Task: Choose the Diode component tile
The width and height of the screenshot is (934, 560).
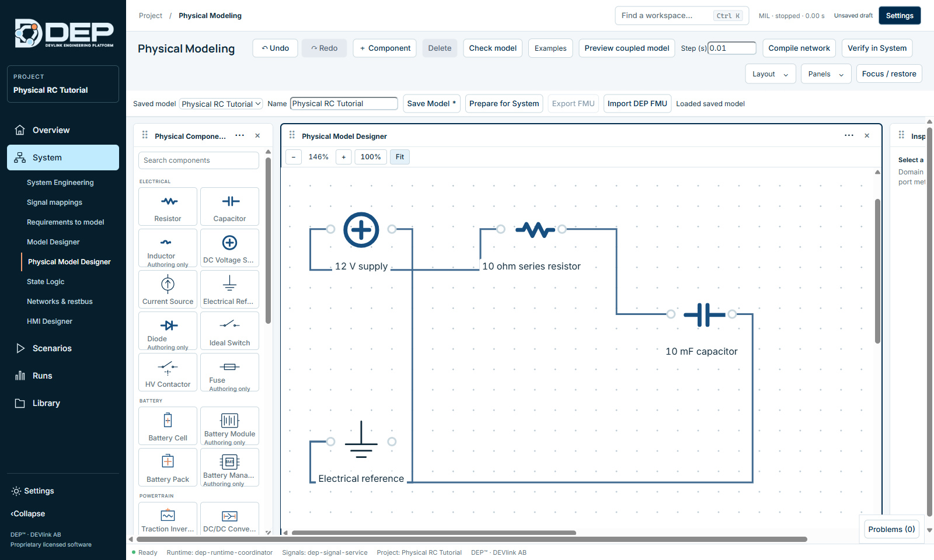Action: pyautogui.click(x=168, y=331)
